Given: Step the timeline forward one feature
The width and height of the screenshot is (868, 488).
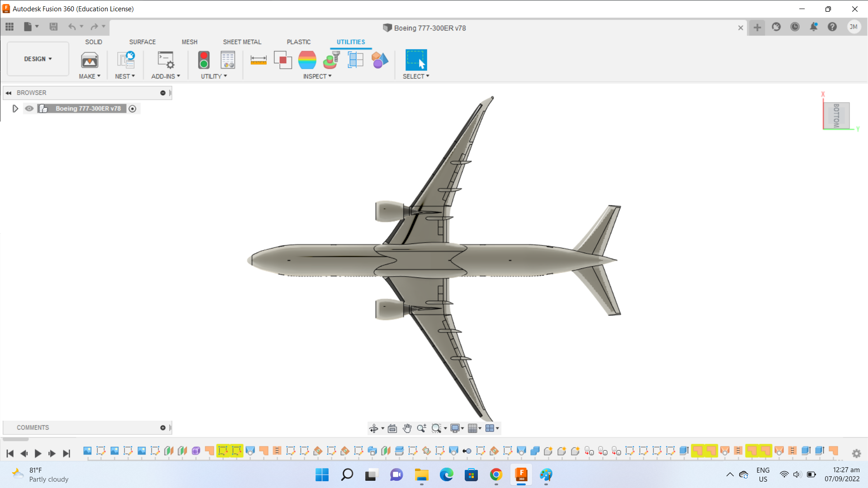Looking at the screenshot, I should click(52, 453).
